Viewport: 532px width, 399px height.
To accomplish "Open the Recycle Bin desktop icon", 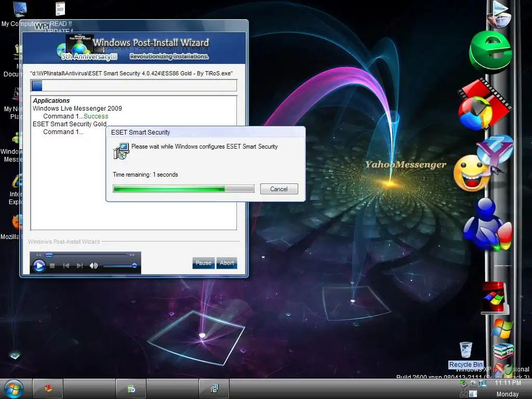I will click(x=466, y=355).
